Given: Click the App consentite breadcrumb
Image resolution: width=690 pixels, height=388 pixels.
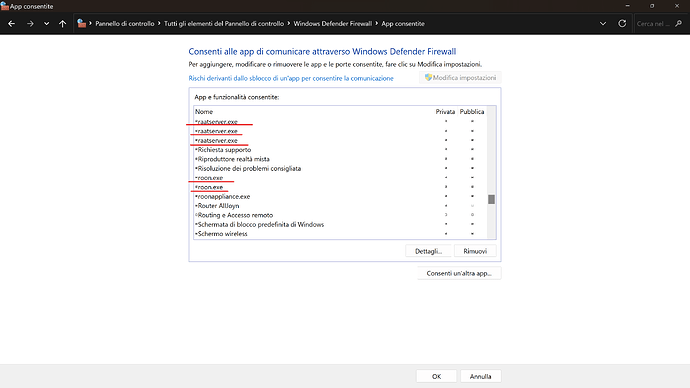Looking at the screenshot, I should click(x=403, y=24).
